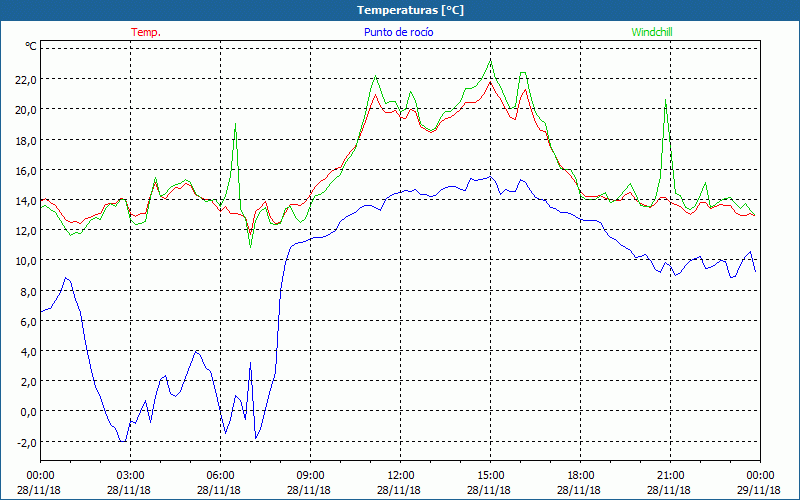Select the blue Punto de rocío legend label
The width and height of the screenshot is (800, 500).
pos(399,32)
